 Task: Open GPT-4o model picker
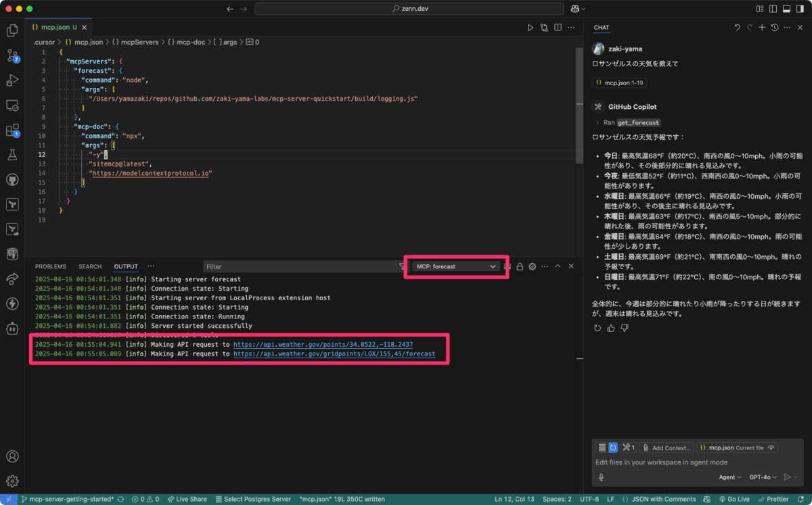pos(764,477)
